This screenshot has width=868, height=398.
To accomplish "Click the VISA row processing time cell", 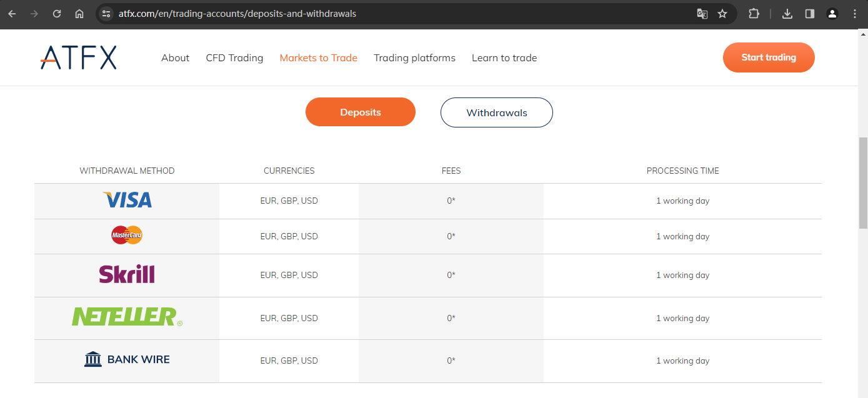I will pos(683,201).
